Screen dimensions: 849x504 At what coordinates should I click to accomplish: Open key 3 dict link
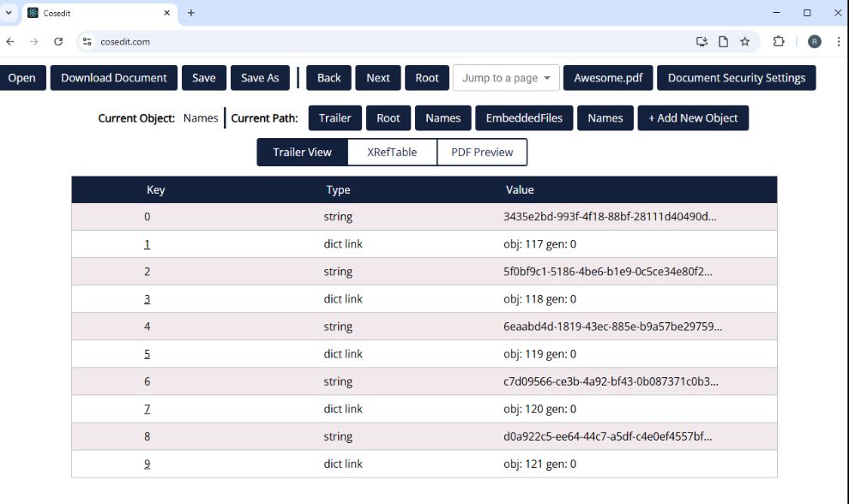tap(147, 299)
